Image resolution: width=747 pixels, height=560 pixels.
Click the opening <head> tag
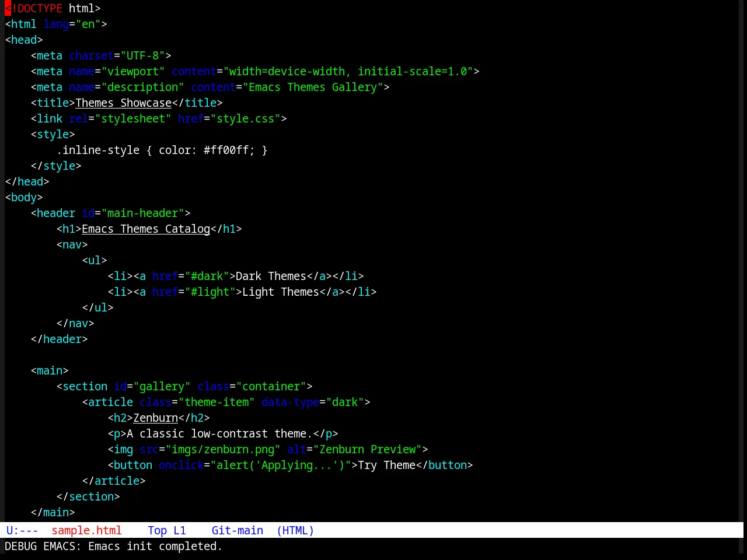tap(24, 40)
